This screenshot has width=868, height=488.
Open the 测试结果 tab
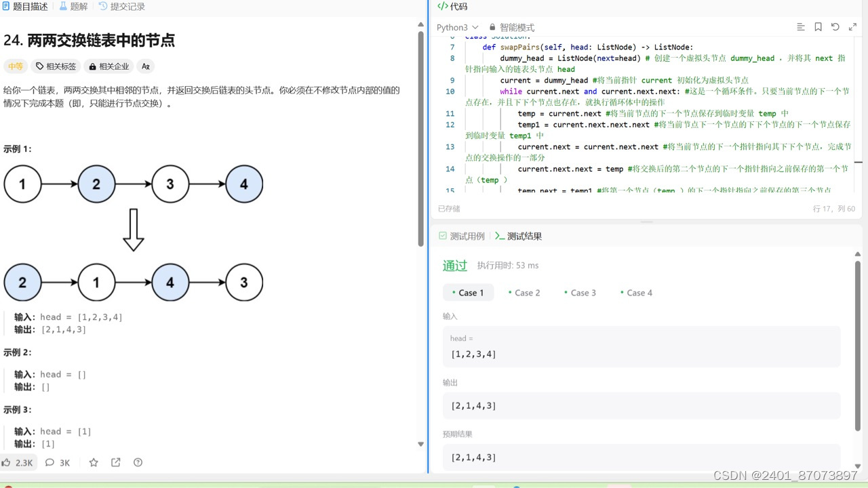(518, 236)
